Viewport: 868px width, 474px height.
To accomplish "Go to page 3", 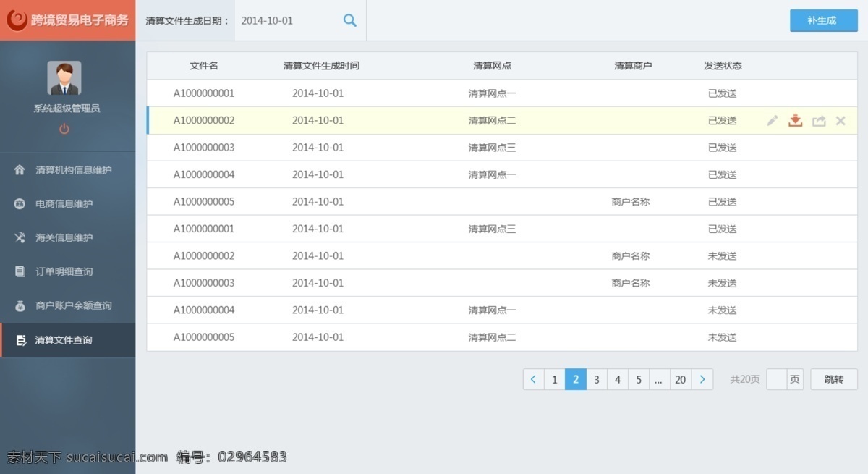I will (x=597, y=379).
